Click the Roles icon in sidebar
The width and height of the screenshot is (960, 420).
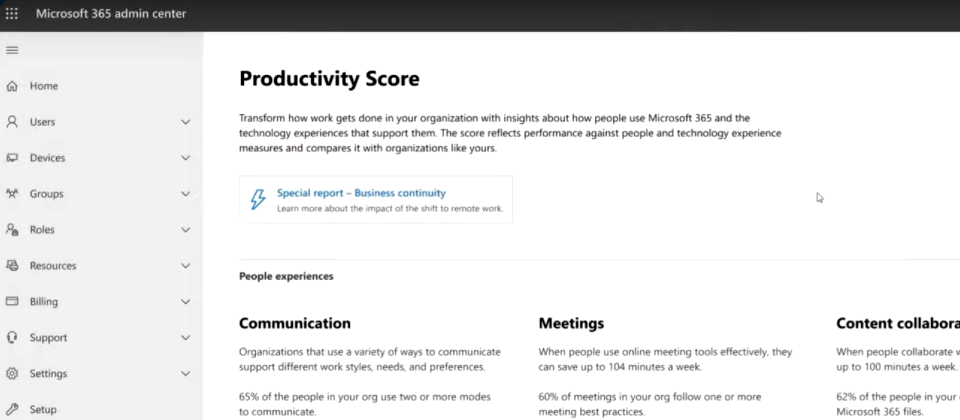[12, 230]
